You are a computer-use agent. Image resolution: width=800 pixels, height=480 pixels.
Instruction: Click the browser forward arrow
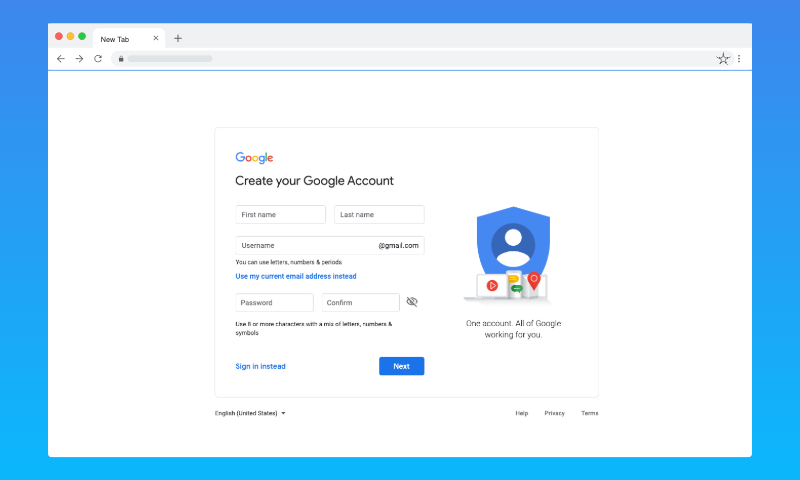[79, 59]
